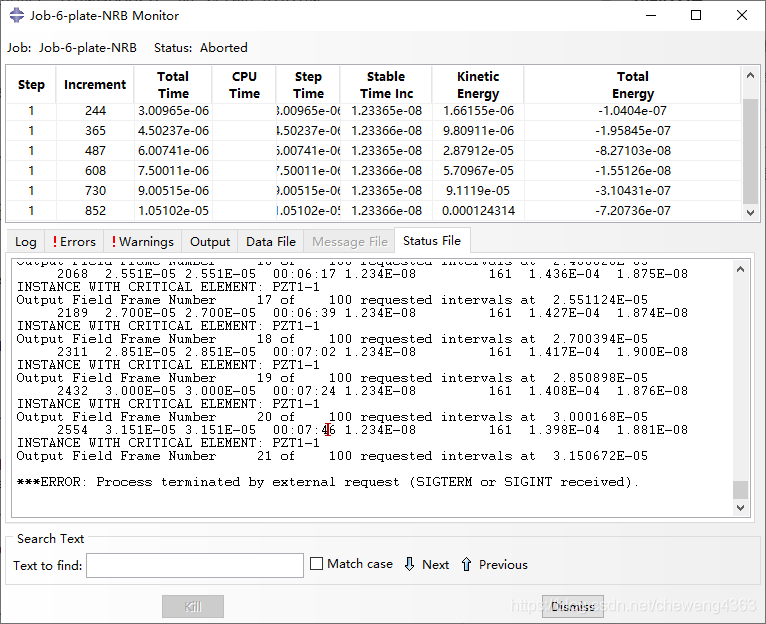This screenshot has width=766, height=624.
Task: Click the table's vertical scrollbar thumb
Action: 750,151
